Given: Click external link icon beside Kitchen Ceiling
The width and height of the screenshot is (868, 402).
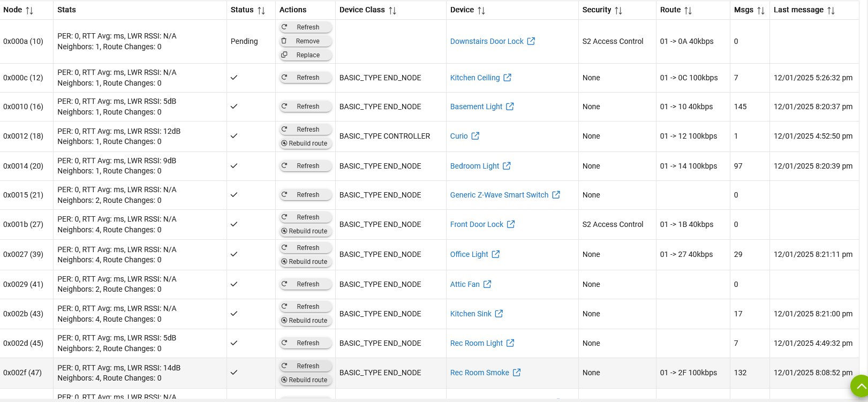Looking at the screenshot, I should pos(507,78).
